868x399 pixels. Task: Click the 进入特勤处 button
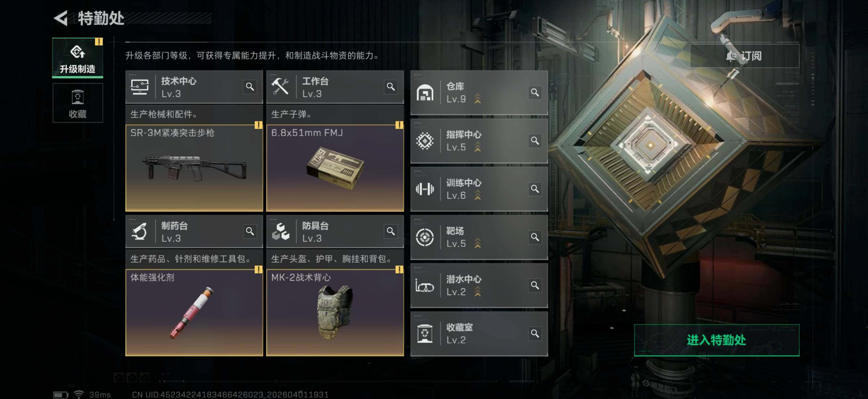(x=716, y=340)
